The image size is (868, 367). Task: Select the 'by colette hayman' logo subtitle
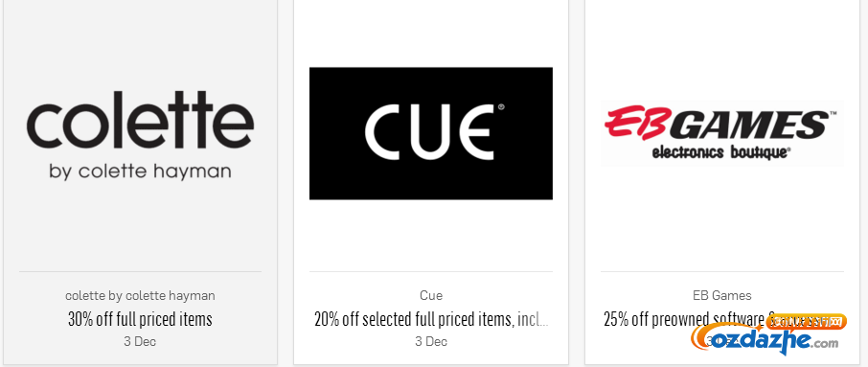[x=140, y=172]
